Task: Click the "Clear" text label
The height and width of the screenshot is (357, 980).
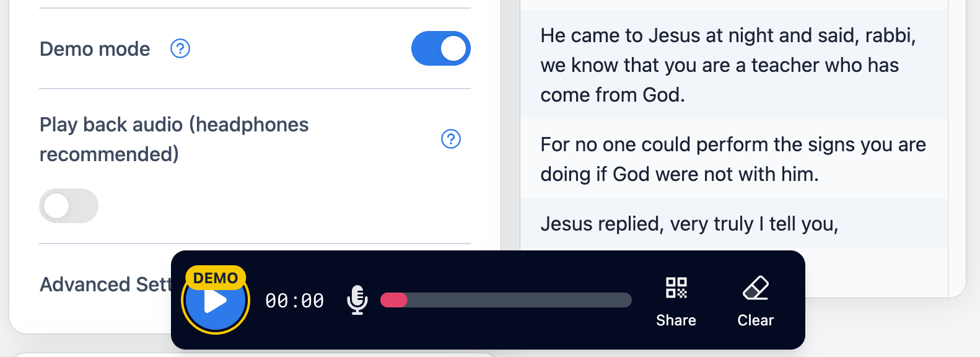Action: tap(756, 320)
